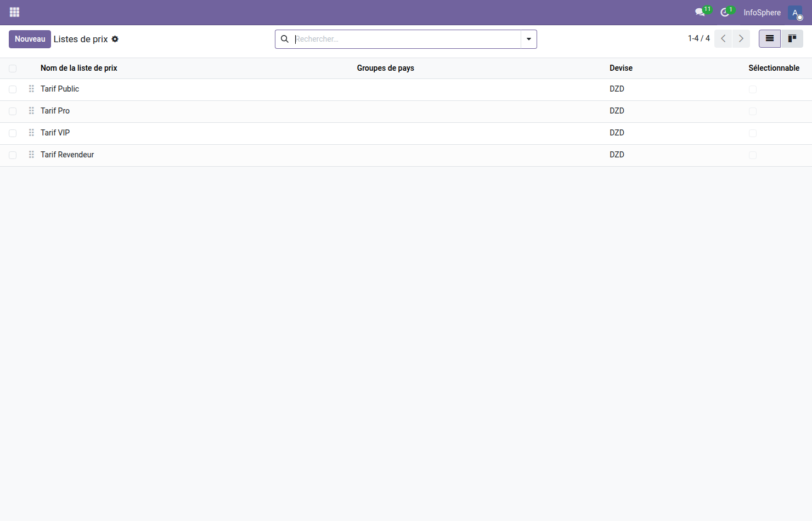Open the user profile avatar menu
The width and height of the screenshot is (812, 521).
[x=795, y=12]
